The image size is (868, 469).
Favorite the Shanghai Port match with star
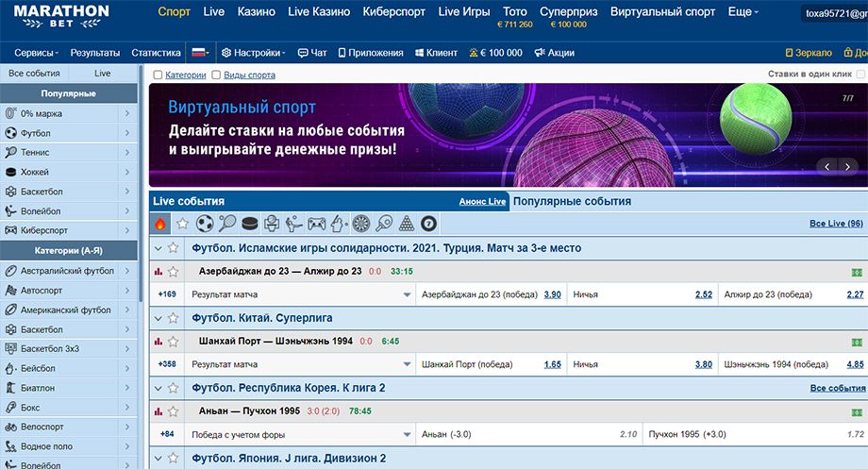(173, 341)
